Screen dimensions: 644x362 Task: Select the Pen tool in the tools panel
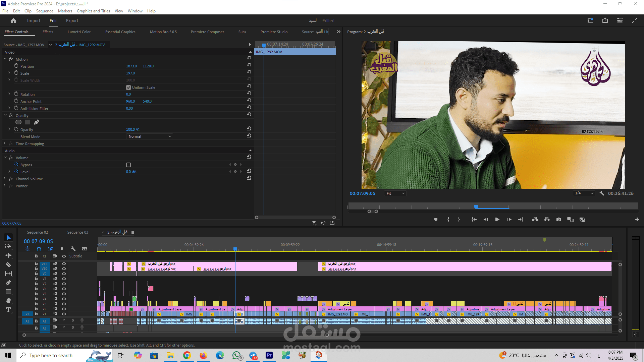[x=8, y=283]
